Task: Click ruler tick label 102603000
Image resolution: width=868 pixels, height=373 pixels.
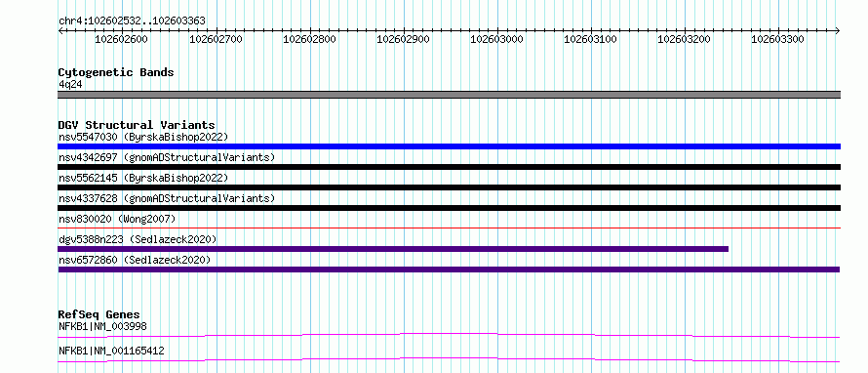Action: tap(496, 39)
